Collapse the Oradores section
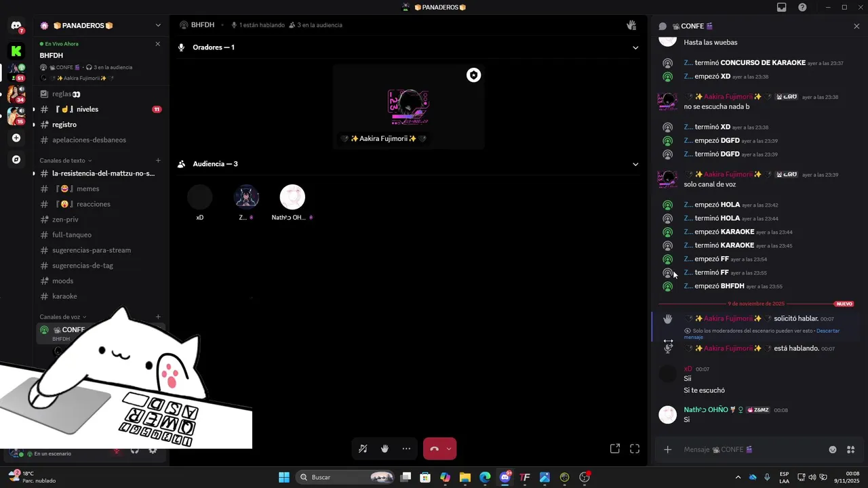The height and width of the screenshot is (488, 868). coord(635,47)
